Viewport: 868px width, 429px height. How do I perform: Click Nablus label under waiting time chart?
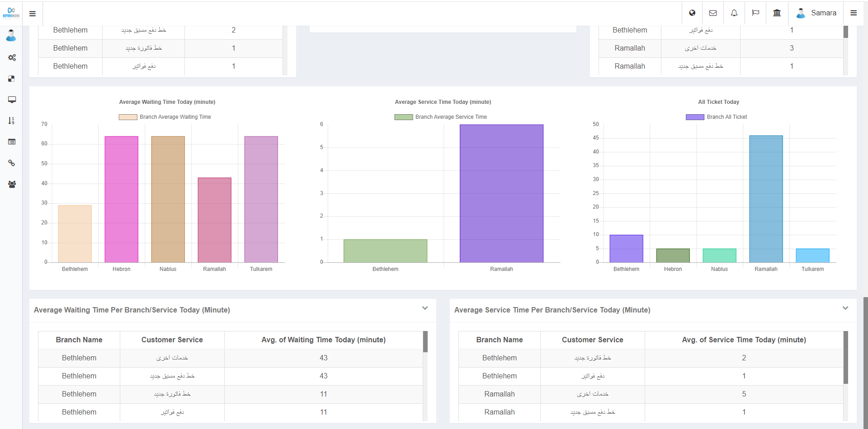tap(168, 269)
